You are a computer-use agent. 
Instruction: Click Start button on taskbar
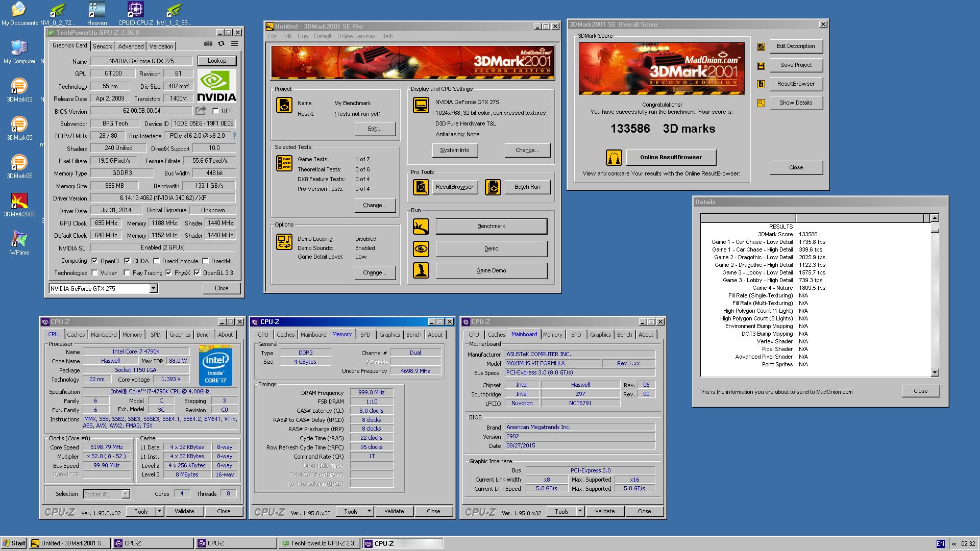(14, 543)
